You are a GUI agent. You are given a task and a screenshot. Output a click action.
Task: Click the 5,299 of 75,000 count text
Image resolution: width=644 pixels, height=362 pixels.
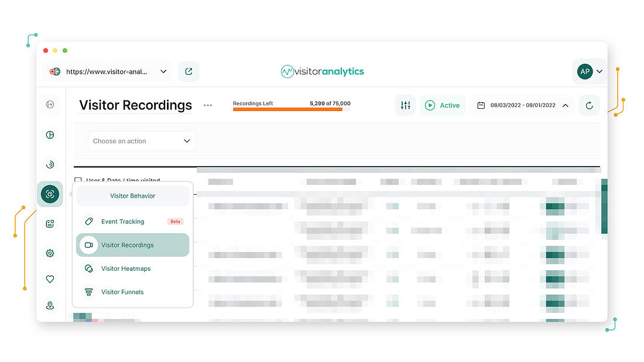coord(330,104)
